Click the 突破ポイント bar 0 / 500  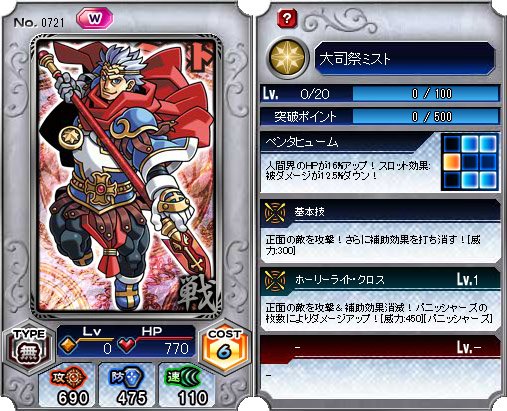[x=426, y=117]
